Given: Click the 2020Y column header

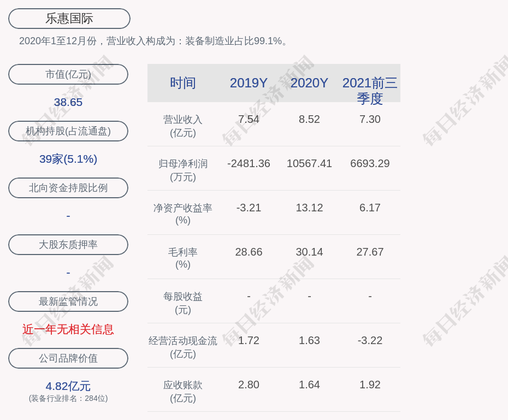Looking at the screenshot, I should point(309,83).
